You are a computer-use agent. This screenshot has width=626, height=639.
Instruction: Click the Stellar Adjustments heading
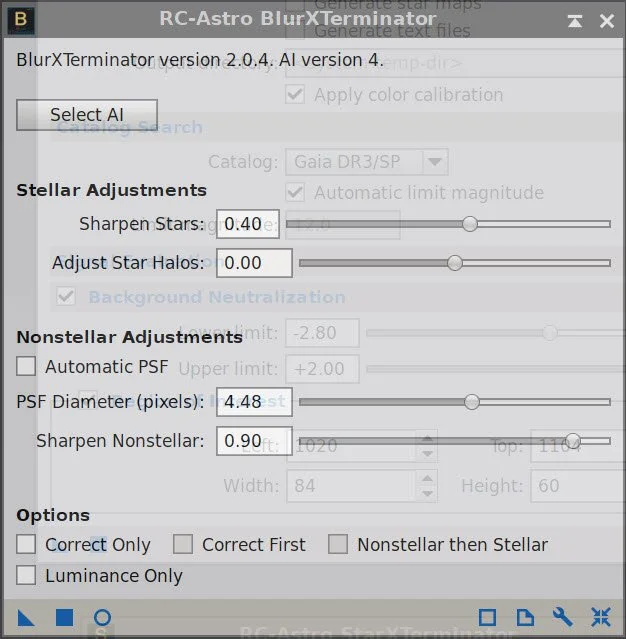click(x=111, y=190)
